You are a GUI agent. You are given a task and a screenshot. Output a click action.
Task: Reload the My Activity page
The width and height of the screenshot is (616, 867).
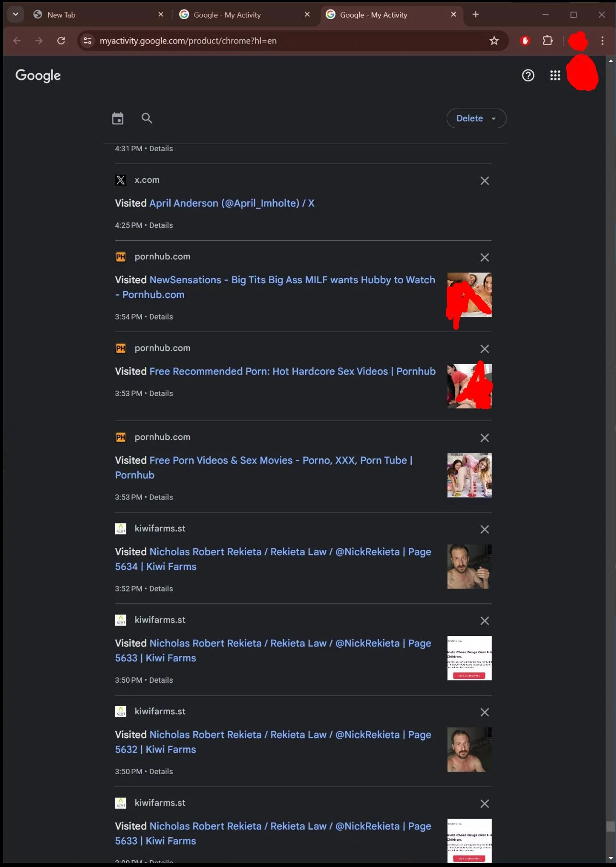61,41
